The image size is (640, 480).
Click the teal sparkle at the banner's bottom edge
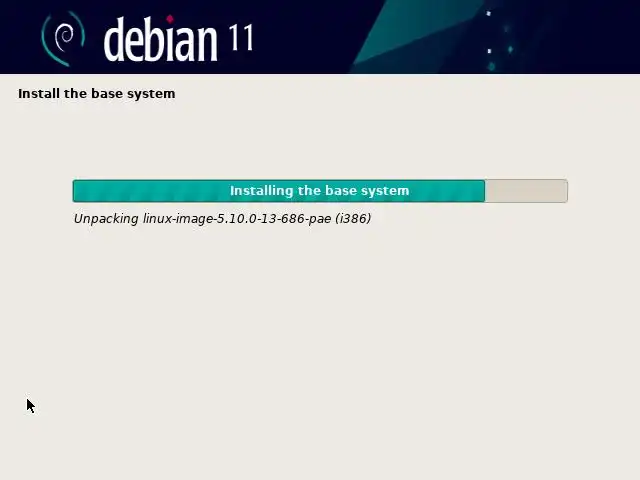492,66
